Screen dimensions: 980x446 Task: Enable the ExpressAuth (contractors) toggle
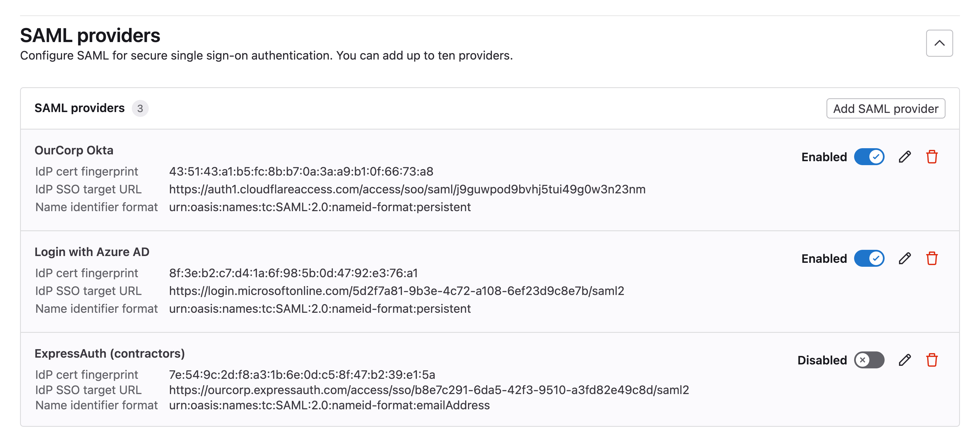pyautogui.click(x=869, y=360)
